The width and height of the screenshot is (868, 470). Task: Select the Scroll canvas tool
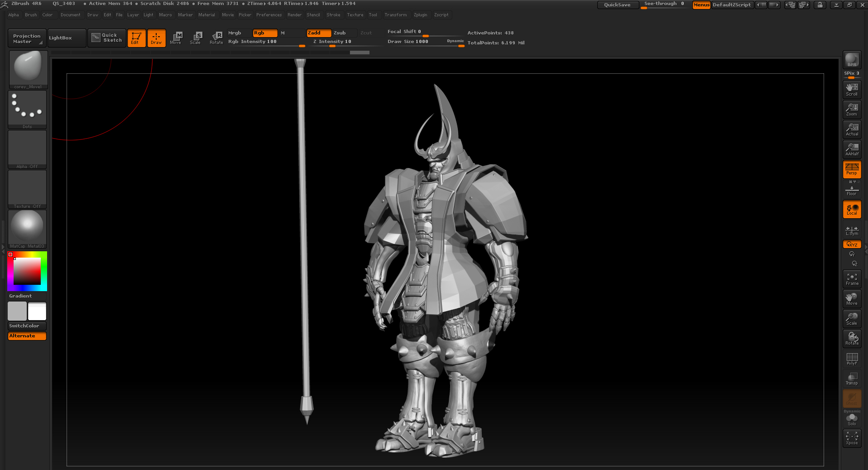(852, 89)
